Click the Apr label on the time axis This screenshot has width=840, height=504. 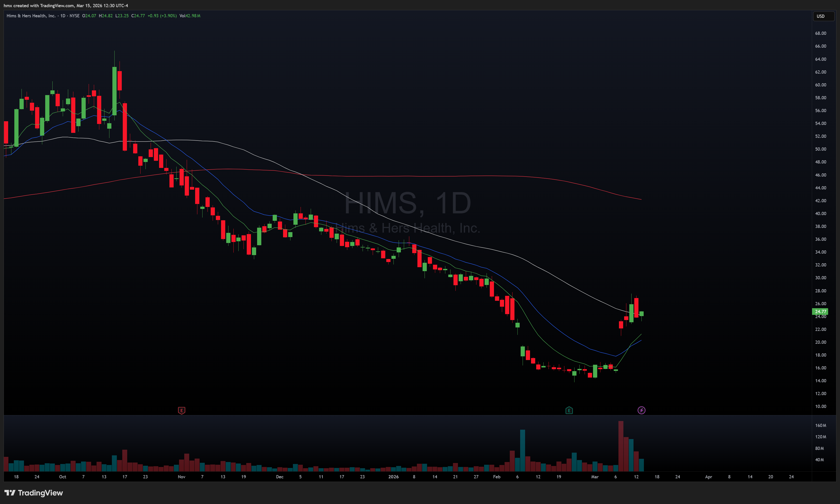(x=708, y=477)
